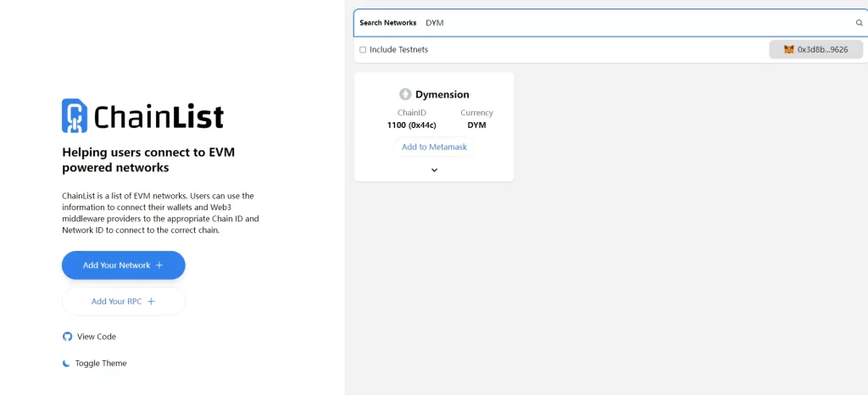The image size is (868, 395).
Task: Click the Dymension network logo icon
Action: (x=405, y=94)
